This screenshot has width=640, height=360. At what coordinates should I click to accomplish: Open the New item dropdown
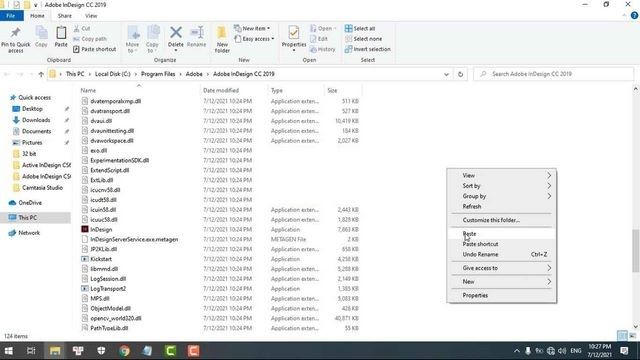(x=252, y=29)
